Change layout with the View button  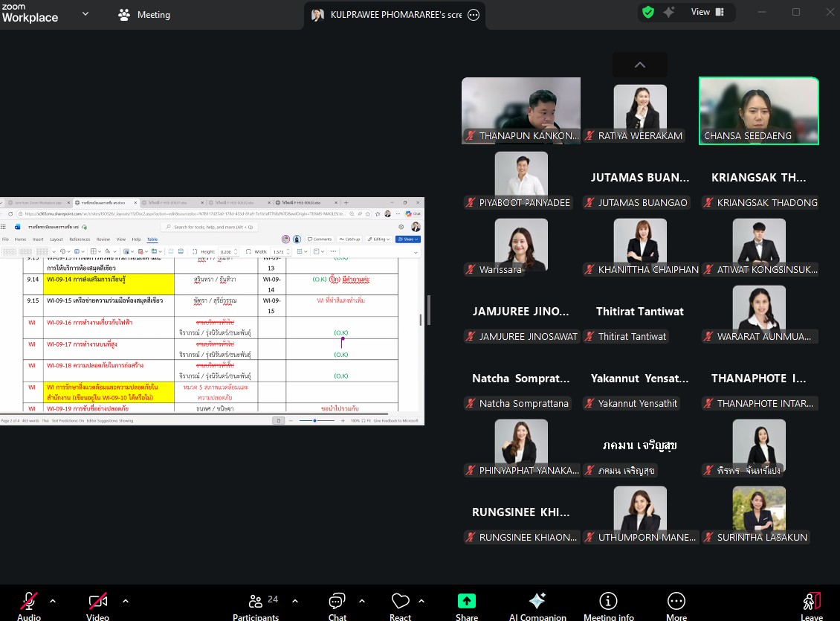pyautogui.click(x=708, y=12)
